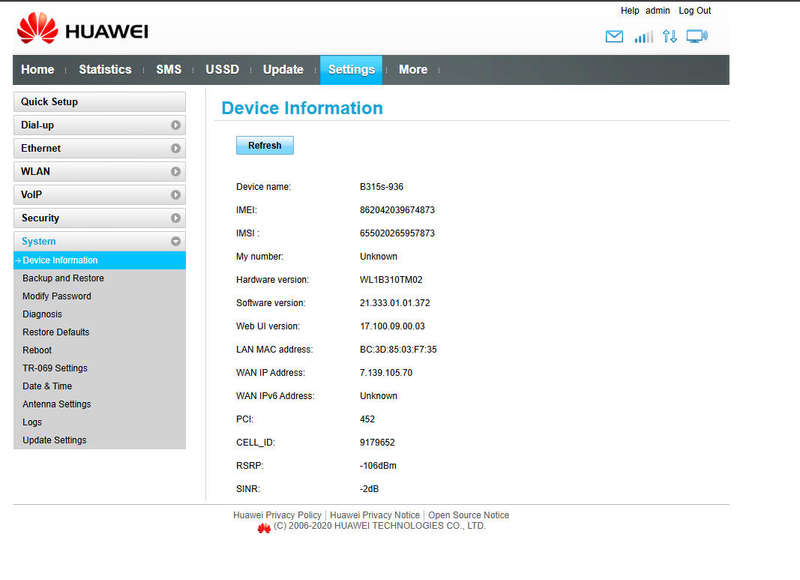The image size is (800, 580).
Task: Click the Device Information page heading
Action: click(302, 108)
